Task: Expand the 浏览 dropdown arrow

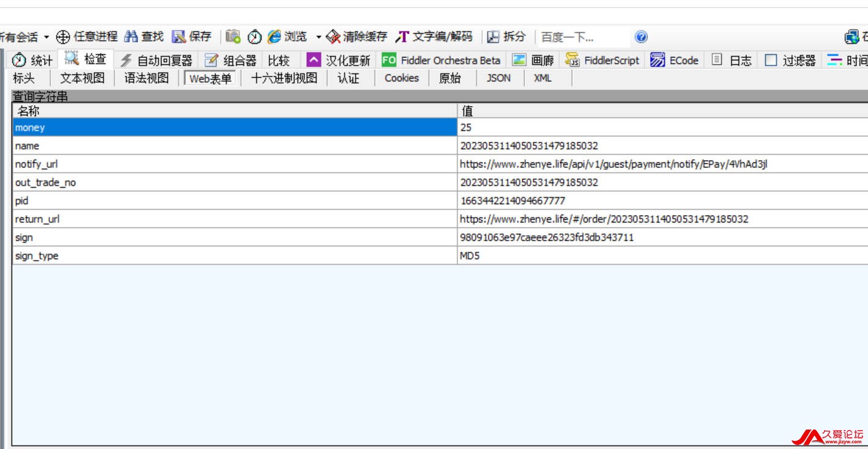Action: [318, 37]
